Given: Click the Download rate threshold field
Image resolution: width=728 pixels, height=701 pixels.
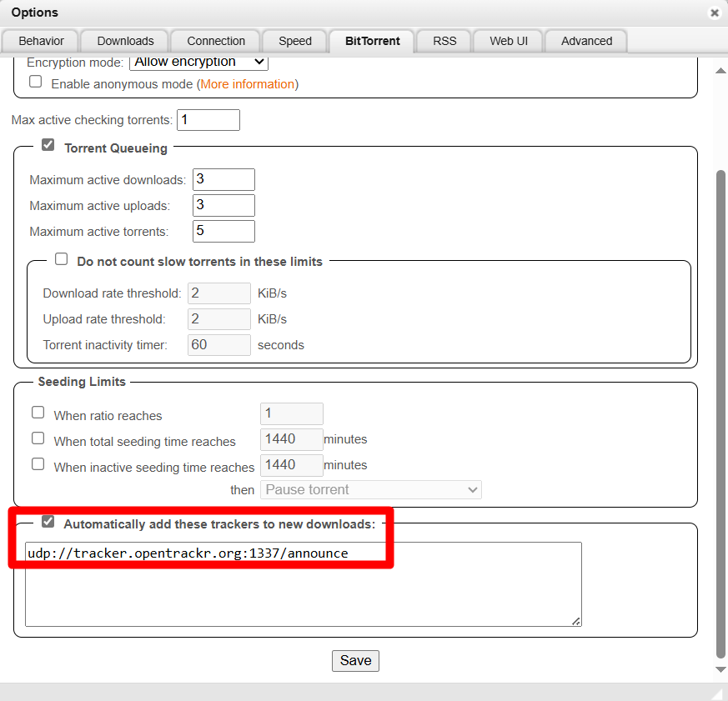Looking at the screenshot, I should point(219,293).
